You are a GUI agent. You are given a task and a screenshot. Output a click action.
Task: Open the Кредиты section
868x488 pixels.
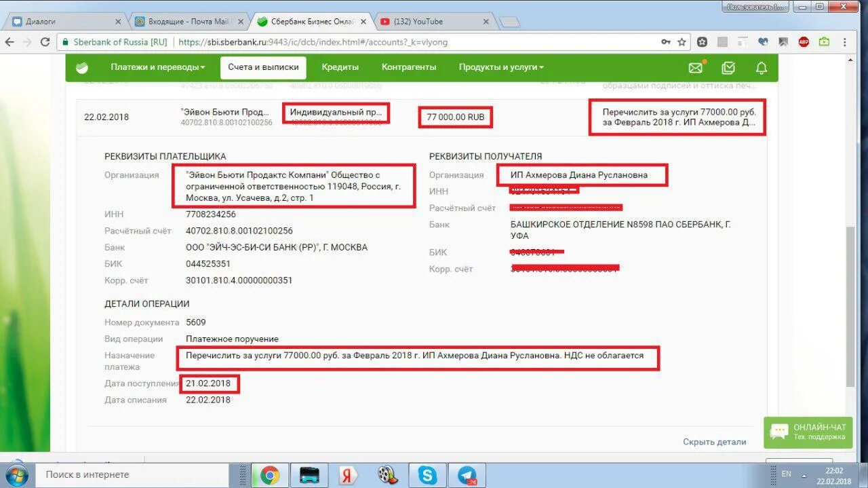[340, 67]
